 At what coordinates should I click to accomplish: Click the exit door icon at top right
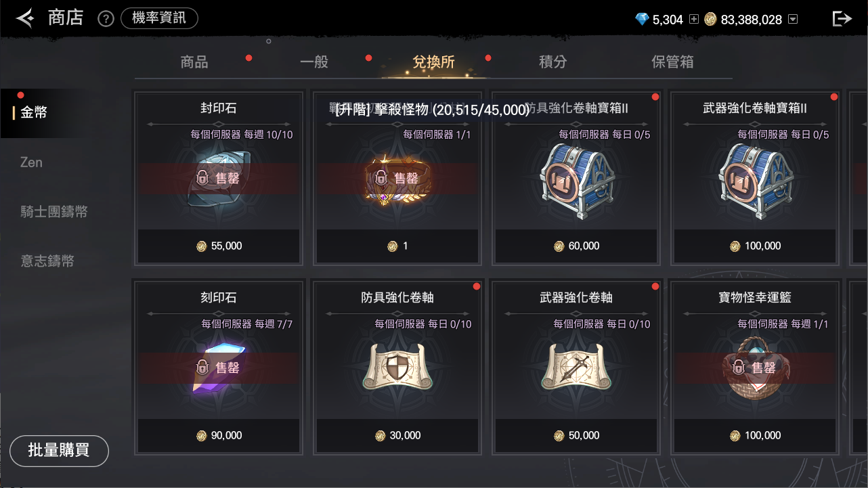pos(842,19)
